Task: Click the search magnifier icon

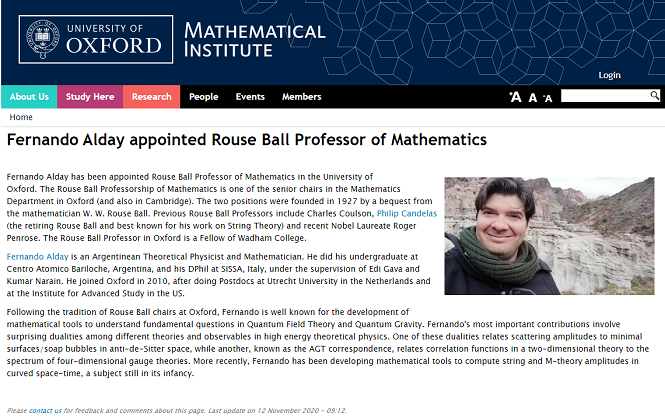Action: [x=654, y=96]
